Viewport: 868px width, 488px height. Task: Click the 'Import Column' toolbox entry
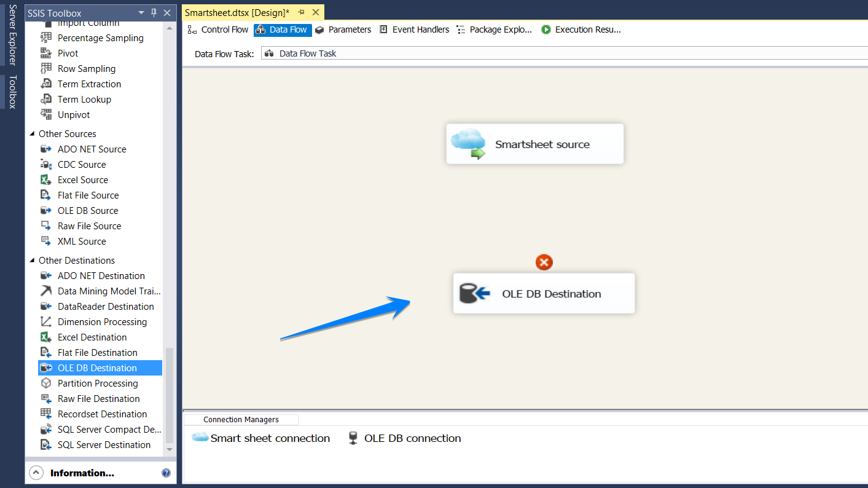88,23
